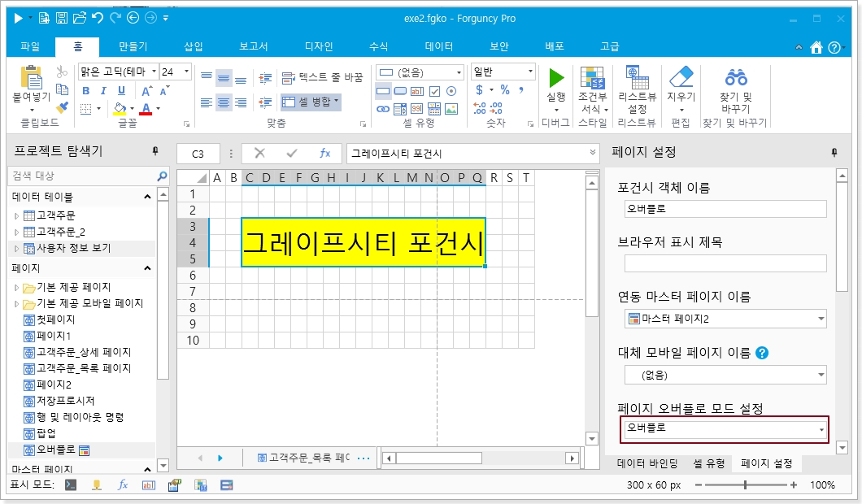Click the Merge Cells (셀 병합) button
This screenshot has height=504, width=862.
pyautogui.click(x=311, y=102)
